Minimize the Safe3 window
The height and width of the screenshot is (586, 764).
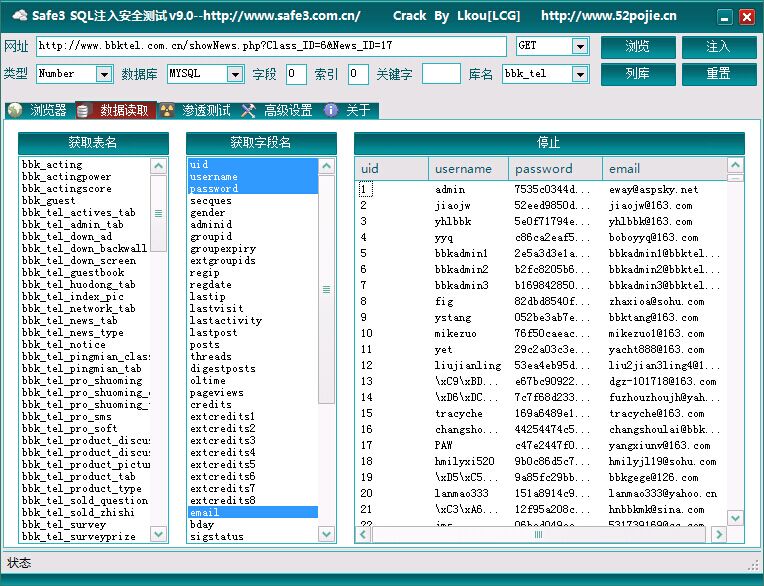click(725, 18)
